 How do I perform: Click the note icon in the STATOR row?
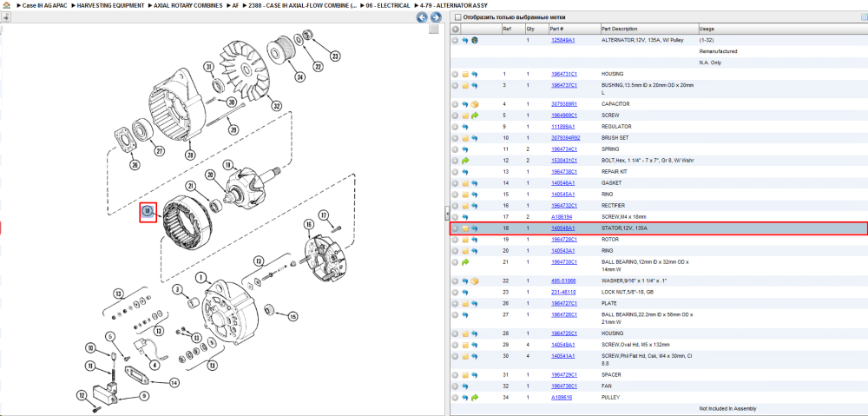(x=465, y=228)
